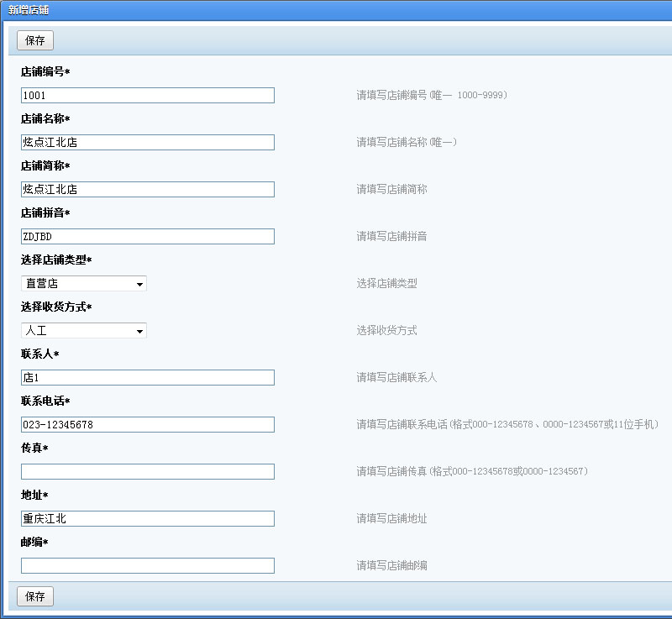
Task: Open the 选择收货方式 dropdown showing 人工
Action: tap(84, 331)
